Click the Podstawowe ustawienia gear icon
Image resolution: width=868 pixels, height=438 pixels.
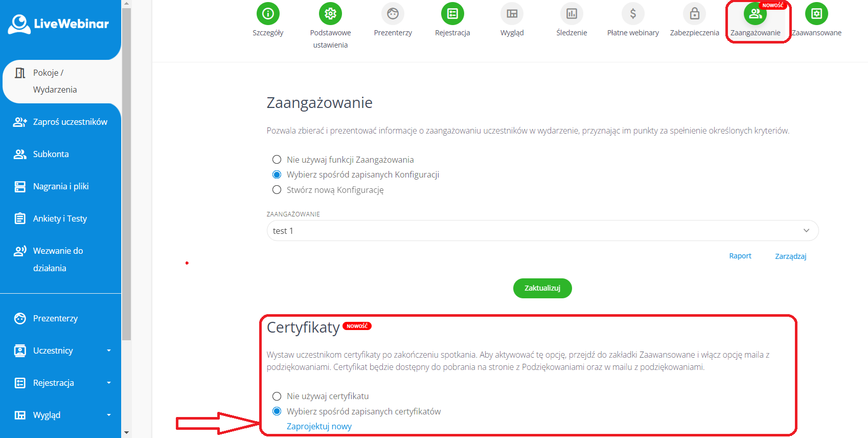click(330, 14)
